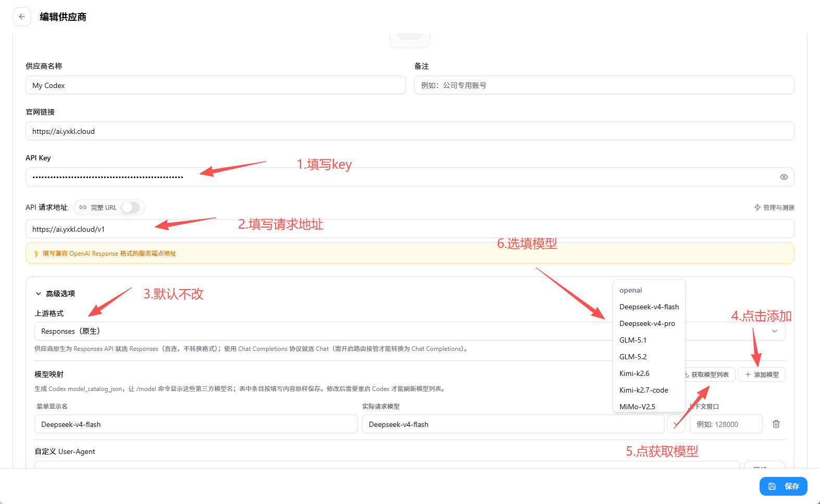Click the 填写兼容 OpenAI Response 格式 hint text

(109, 254)
